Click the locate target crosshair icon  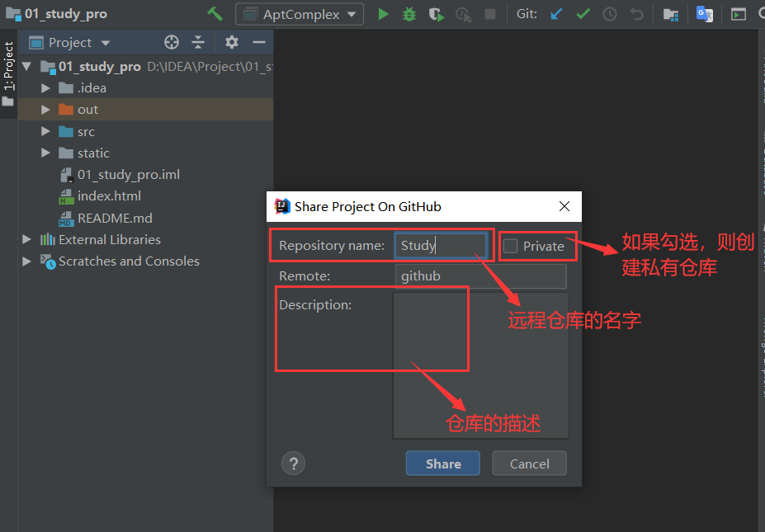click(172, 42)
